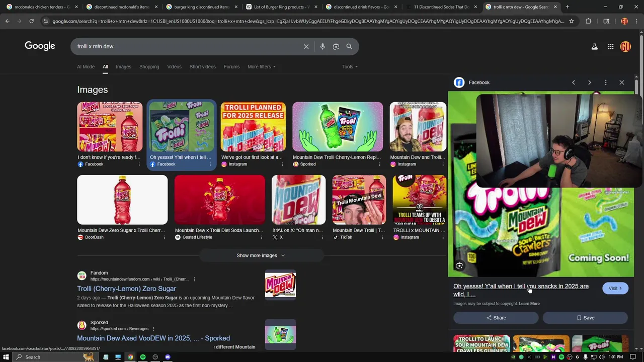
Task: Open Mountain Dew Axed VooDEW Sporked link
Action: (x=153, y=338)
